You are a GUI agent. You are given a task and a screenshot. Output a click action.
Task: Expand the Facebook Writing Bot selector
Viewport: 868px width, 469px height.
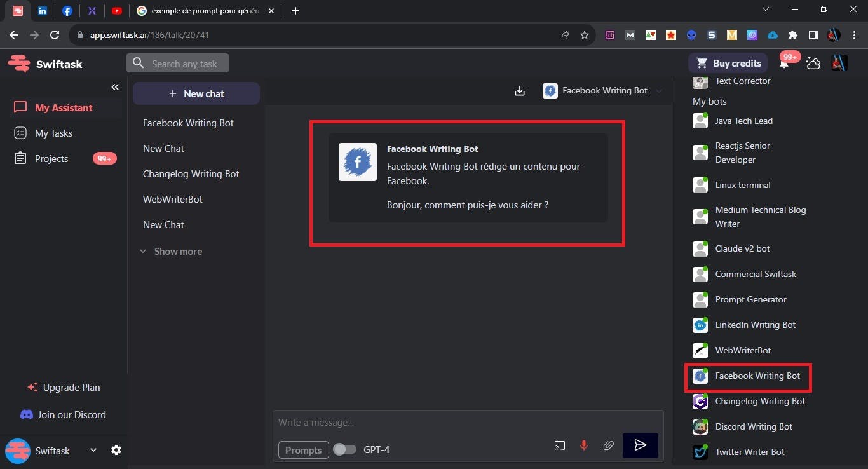(x=602, y=91)
